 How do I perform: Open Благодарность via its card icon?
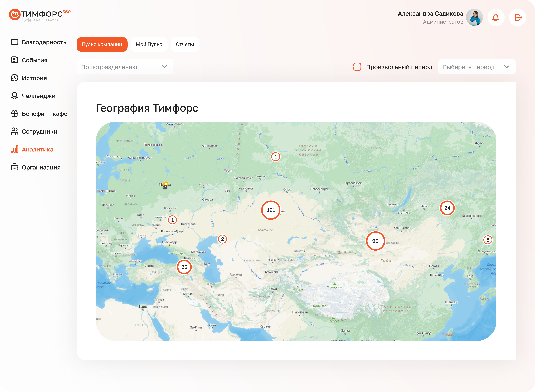coord(14,42)
